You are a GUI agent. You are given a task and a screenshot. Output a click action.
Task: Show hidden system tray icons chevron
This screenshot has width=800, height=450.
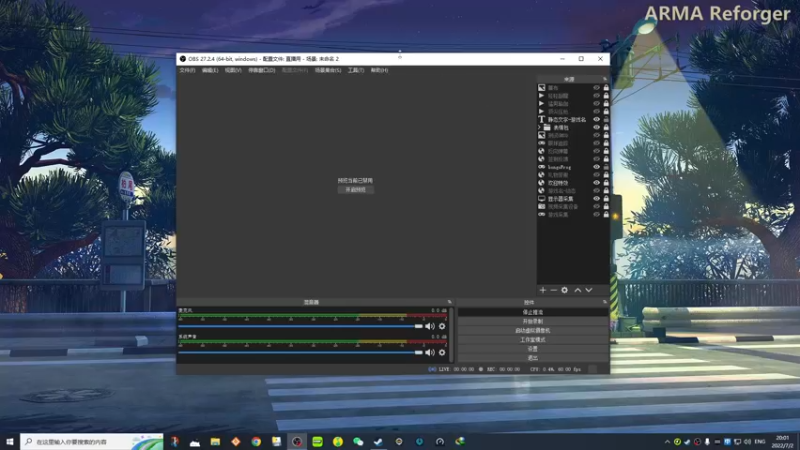(x=667, y=442)
